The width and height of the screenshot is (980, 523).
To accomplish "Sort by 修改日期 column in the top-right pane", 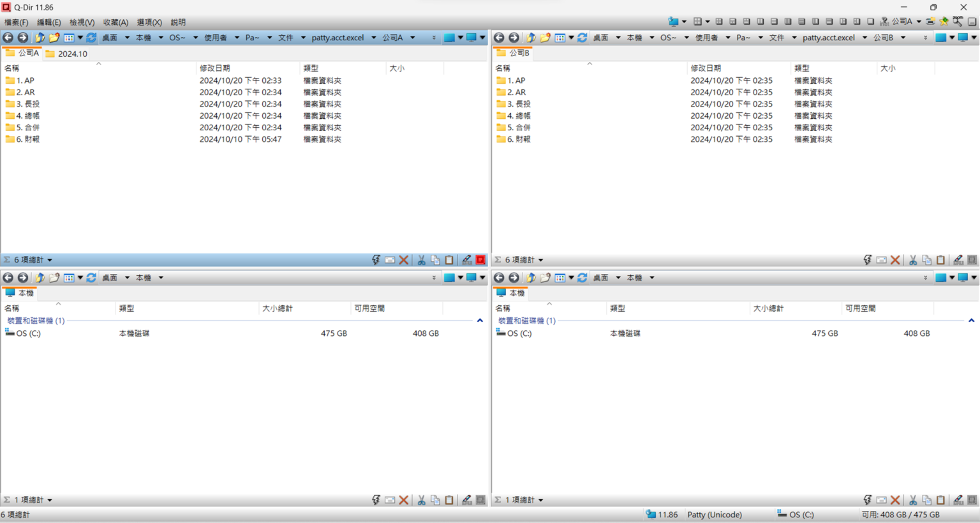I will tap(706, 68).
